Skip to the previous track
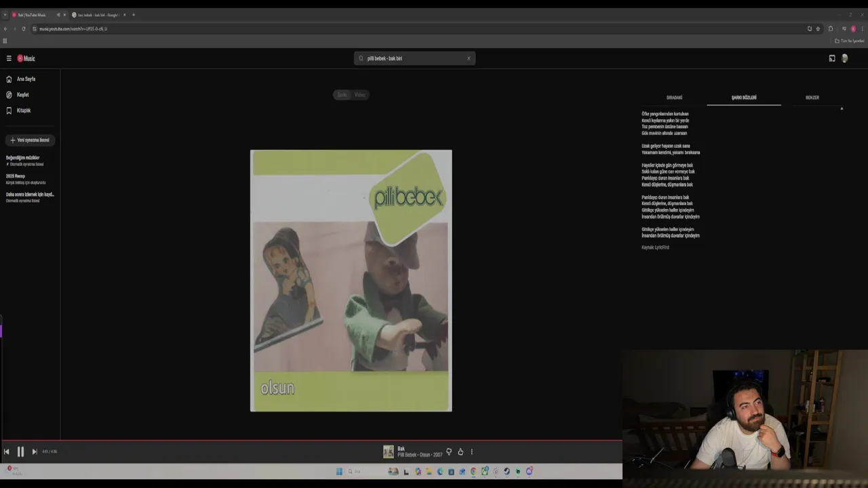This screenshot has width=868, height=488. point(6,451)
